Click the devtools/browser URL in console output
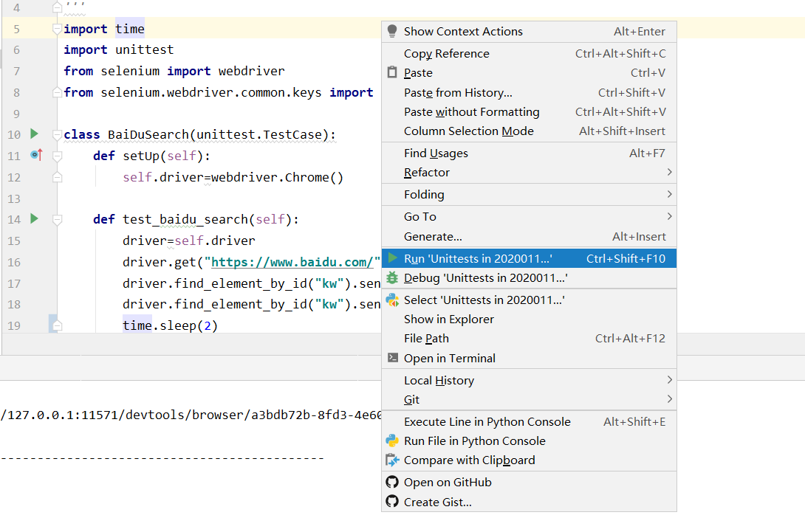This screenshot has height=532, width=805. (191, 415)
